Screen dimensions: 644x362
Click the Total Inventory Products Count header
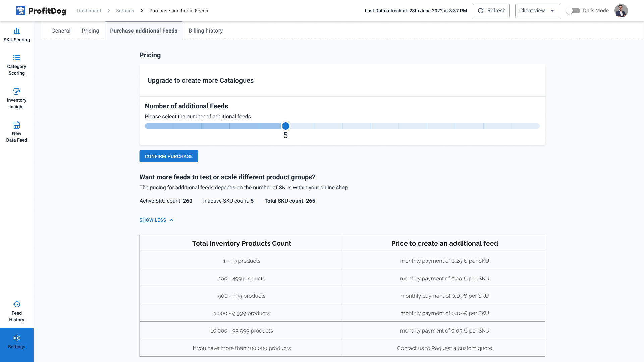coord(241,243)
